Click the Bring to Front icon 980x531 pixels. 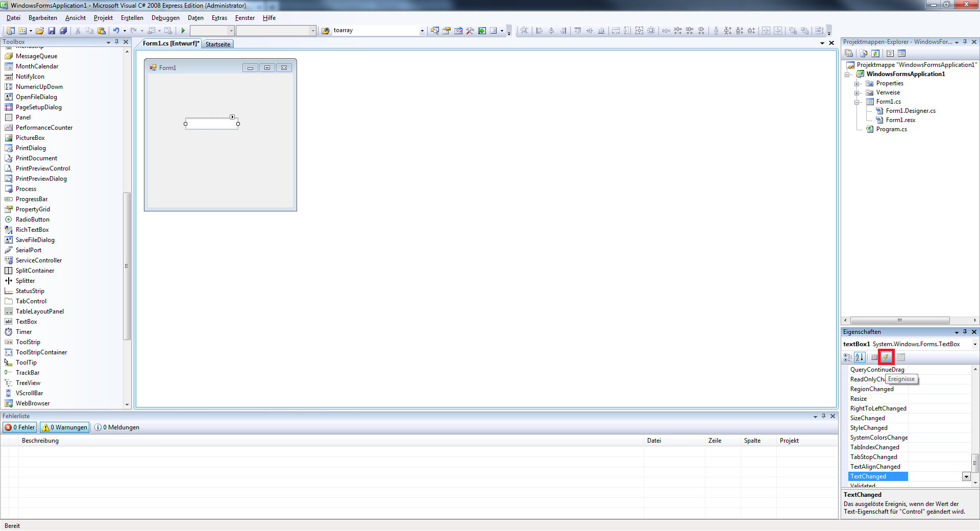[793, 31]
